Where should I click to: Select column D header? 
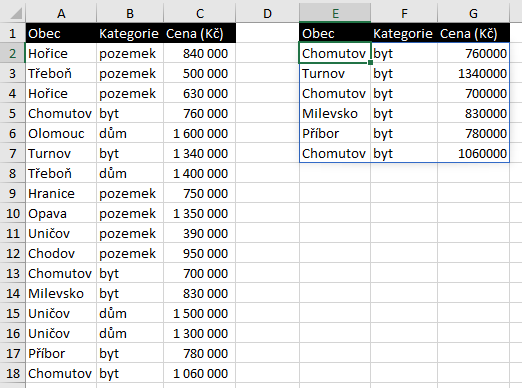coord(267,13)
